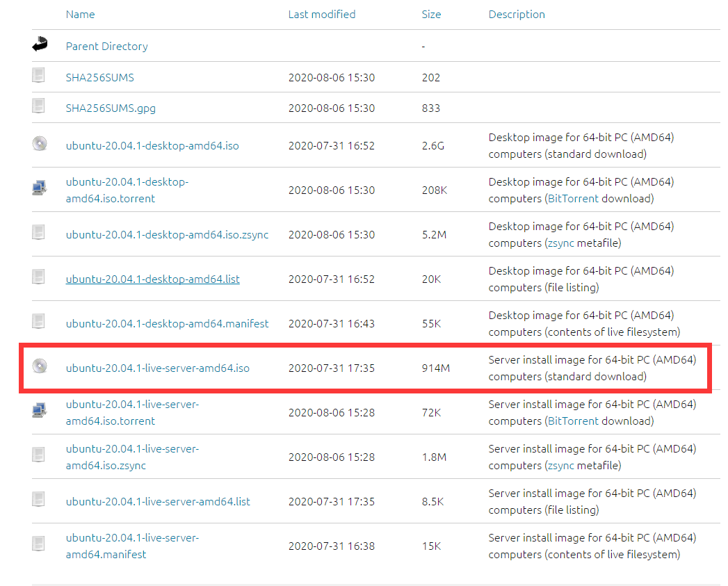Click the 15K size of the server manifest

(x=431, y=546)
